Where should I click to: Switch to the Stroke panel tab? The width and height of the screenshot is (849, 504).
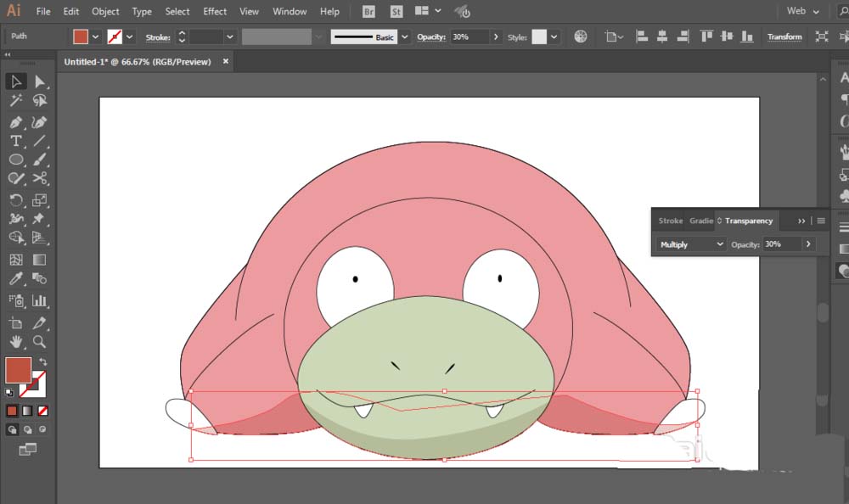coord(671,221)
